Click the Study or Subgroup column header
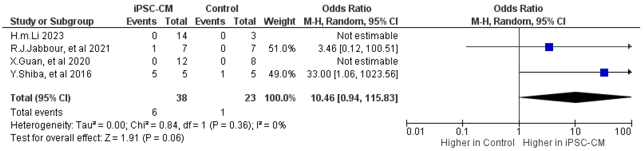 pos(52,22)
